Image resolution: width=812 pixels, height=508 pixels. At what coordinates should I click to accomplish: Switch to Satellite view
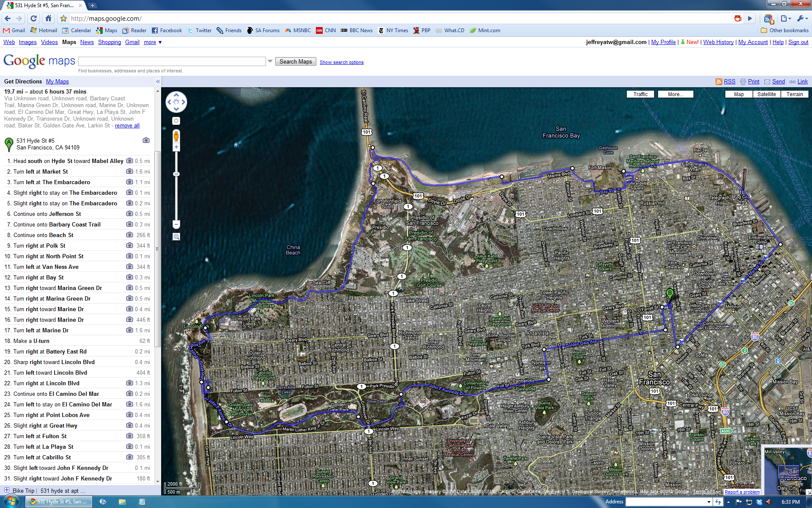[x=767, y=94]
